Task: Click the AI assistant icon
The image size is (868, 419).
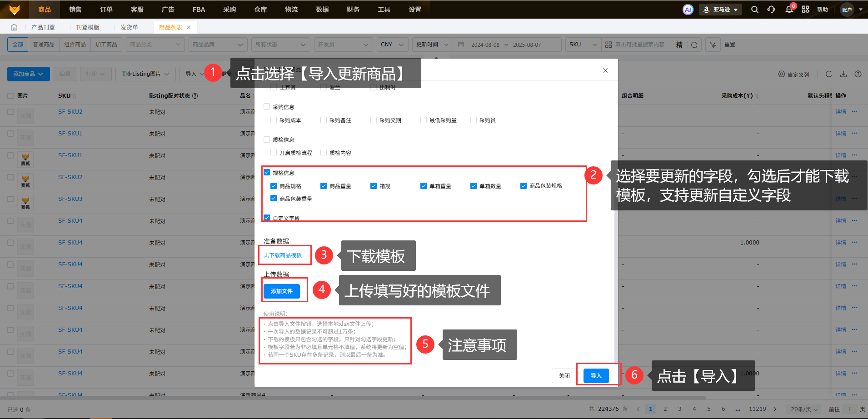Action: point(688,10)
